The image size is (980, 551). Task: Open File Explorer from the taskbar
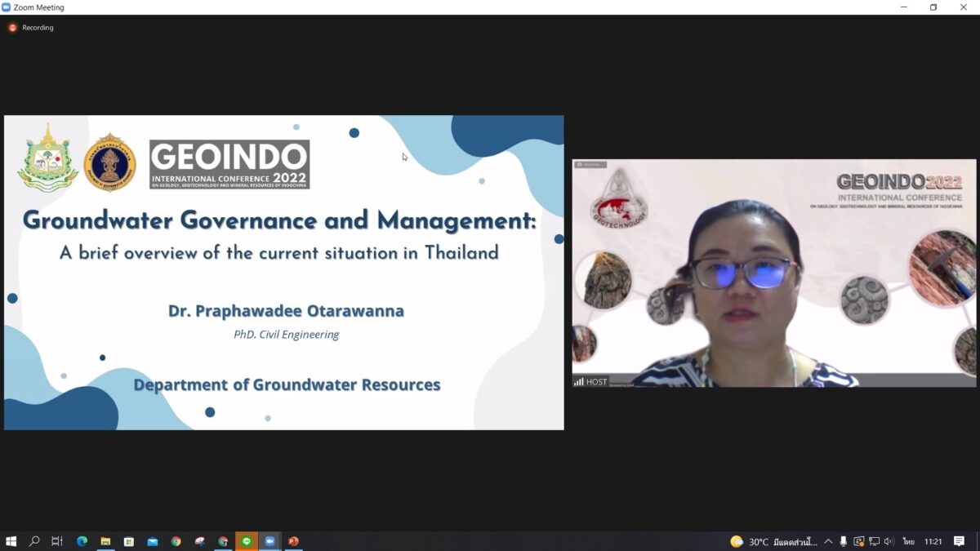coord(105,541)
